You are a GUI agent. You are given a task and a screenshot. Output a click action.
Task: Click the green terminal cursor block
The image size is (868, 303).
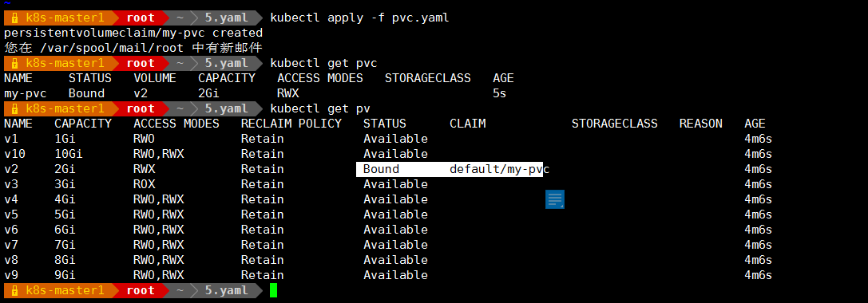coord(273,290)
